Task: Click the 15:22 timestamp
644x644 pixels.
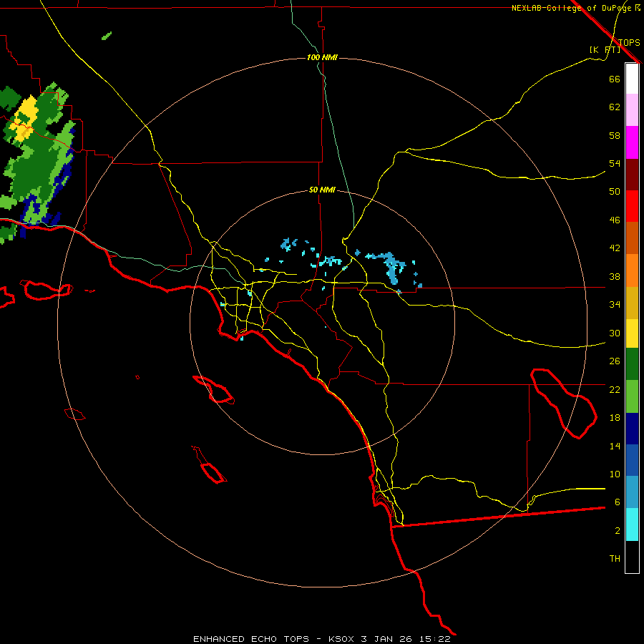Action: [x=435, y=639]
